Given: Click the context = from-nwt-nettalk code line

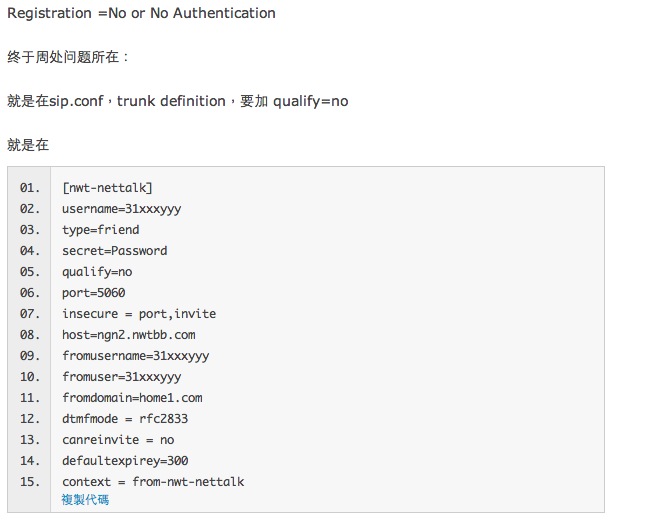Looking at the screenshot, I should tap(152, 482).
